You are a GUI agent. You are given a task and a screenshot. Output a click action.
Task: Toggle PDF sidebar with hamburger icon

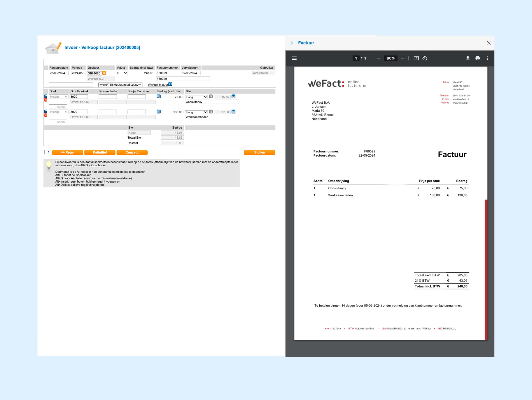294,58
